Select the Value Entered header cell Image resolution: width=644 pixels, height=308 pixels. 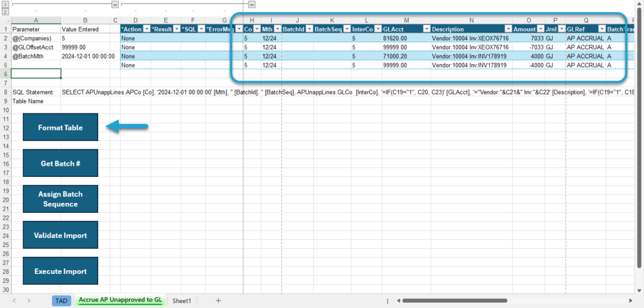(85, 29)
